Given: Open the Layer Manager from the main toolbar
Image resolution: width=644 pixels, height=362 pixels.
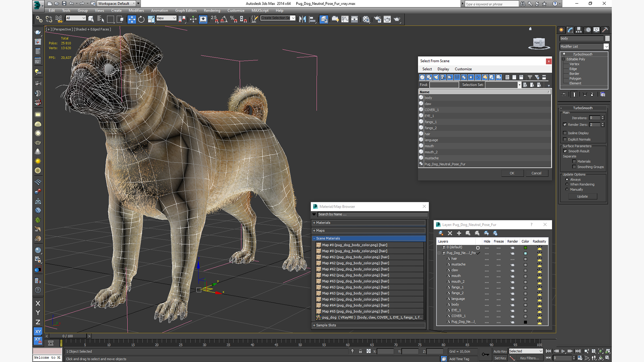Looking at the screenshot, I should (x=324, y=19).
